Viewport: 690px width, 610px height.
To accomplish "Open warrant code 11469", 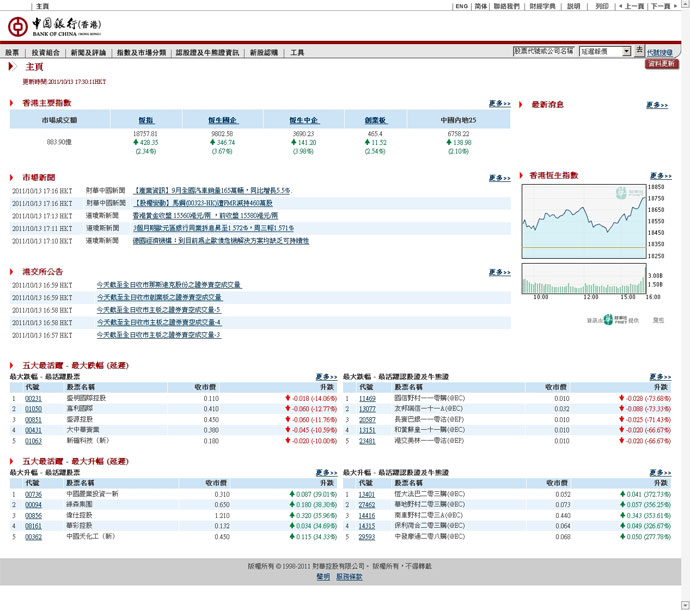I will click(367, 398).
